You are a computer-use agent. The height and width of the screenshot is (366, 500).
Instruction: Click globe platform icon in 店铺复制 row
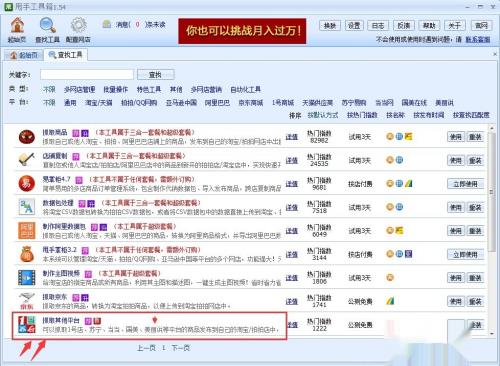[x=399, y=160]
